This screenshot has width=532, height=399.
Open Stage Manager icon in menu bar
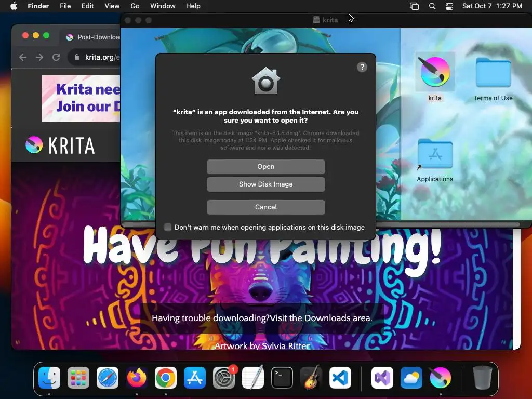414,6
